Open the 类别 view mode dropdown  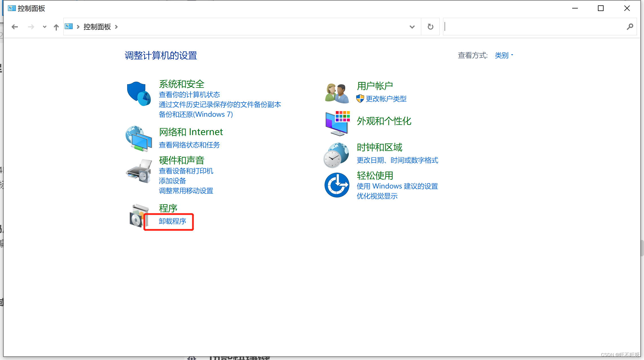[504, 55]
